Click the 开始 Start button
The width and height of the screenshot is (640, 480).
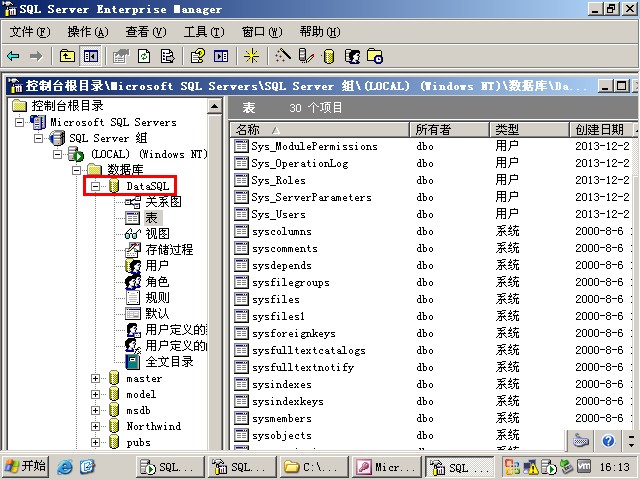point(25,466)
